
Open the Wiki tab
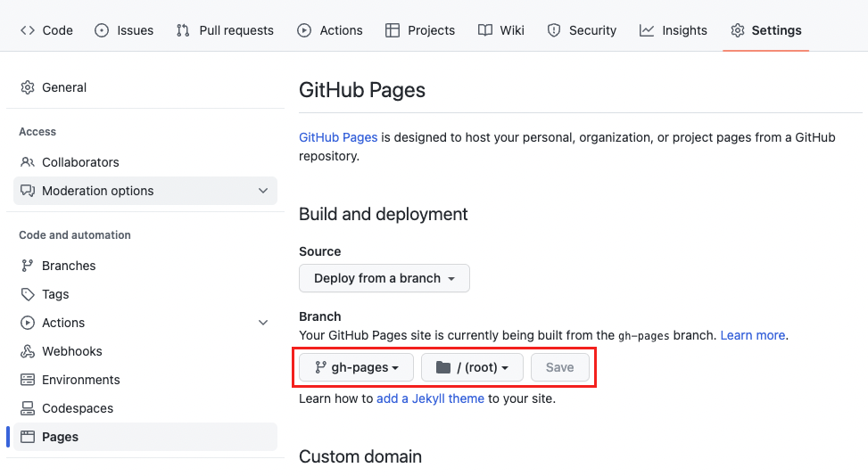click(501, 30)
